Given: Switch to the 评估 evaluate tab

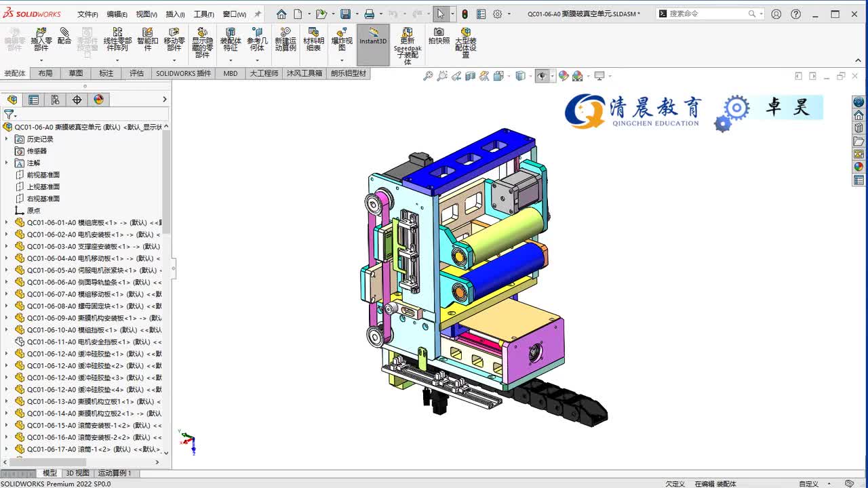Looking at the screenshot, I should (136, 73).
